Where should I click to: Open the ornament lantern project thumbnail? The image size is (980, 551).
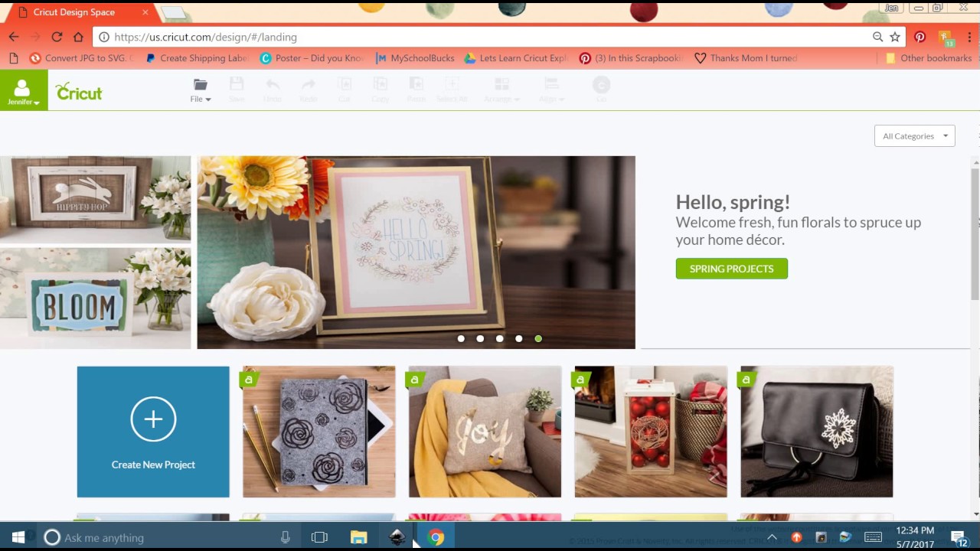[651, 432]
